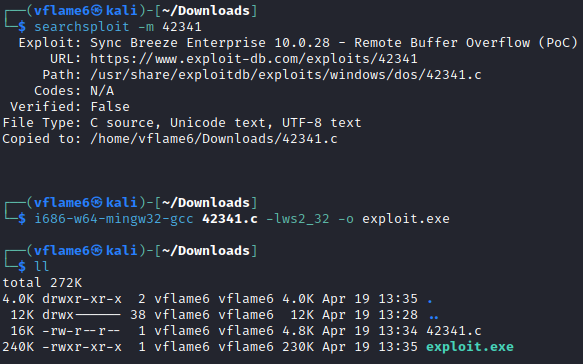Image resolution: width=583 pixels, height=364 pixels.
Task: Click the bold 42341.c argument in gcc command
Action: tap(230, 219)
